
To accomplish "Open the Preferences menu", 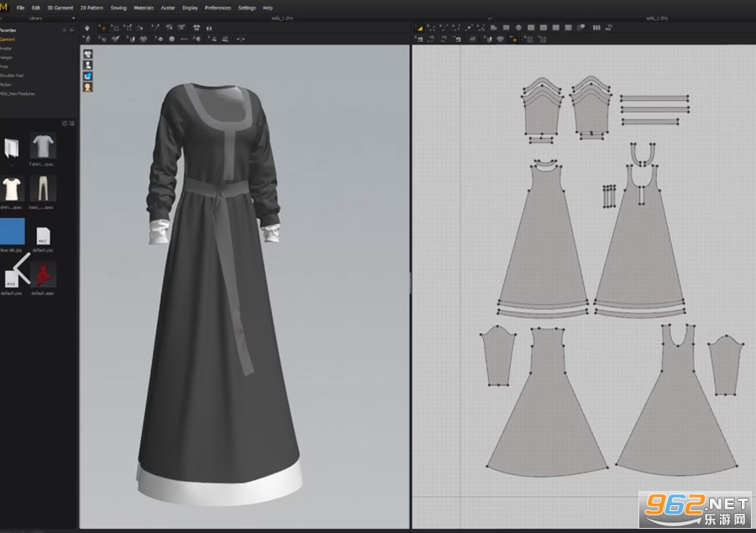I will click(218, 8).
